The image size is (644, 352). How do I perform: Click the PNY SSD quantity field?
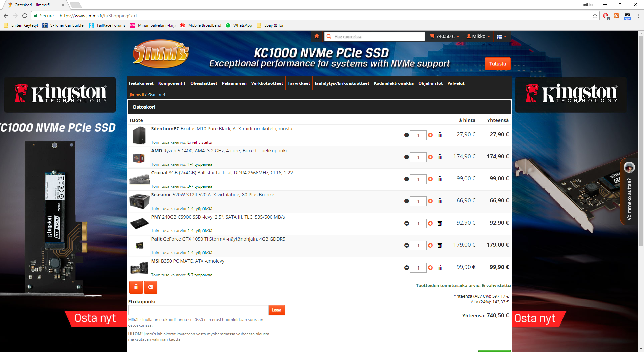pos(418,224)
